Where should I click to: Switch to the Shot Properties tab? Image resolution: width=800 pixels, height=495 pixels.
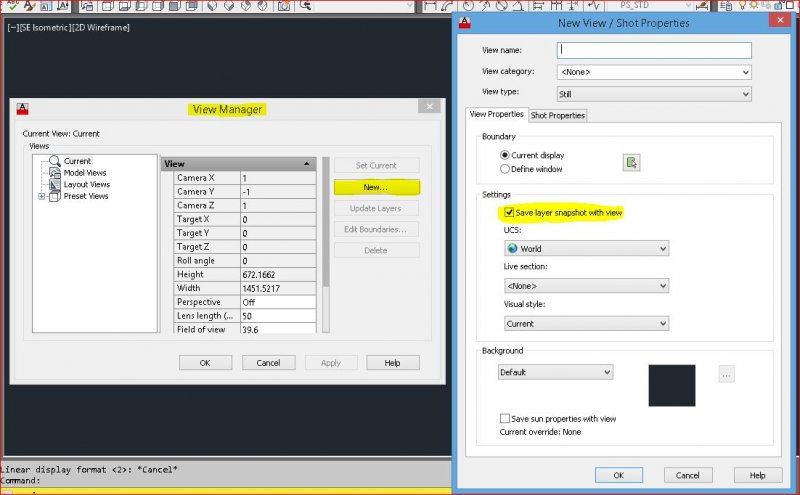click(x=557, y=115)
